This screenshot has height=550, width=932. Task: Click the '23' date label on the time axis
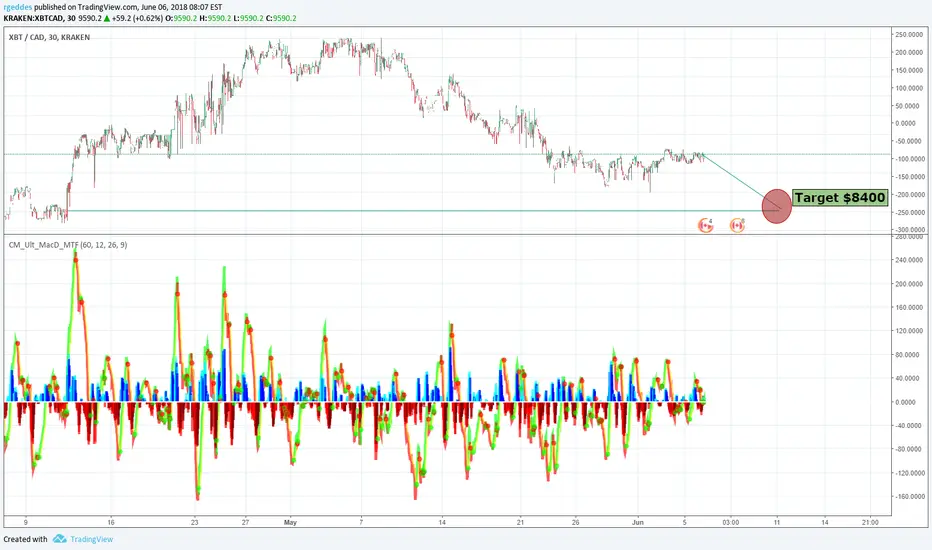(194, 523)
